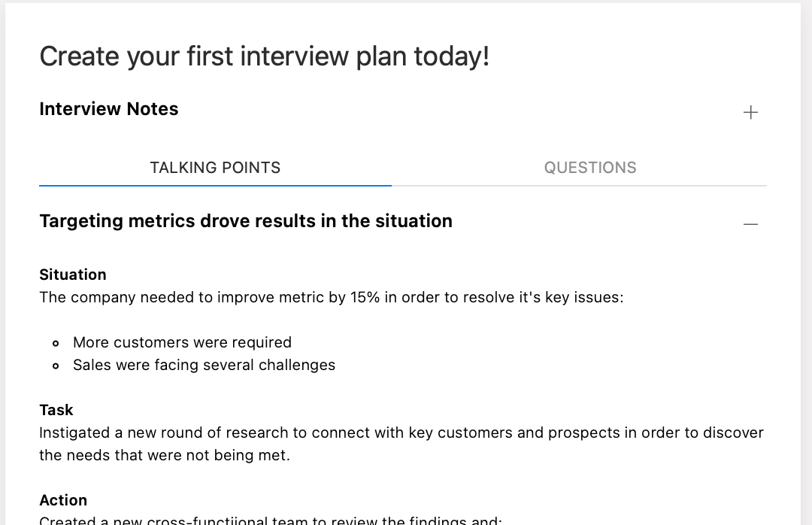Screen dimensions: 812x525
Task: Click the Targeting metrics drove results heading
Action: pyautogui.click(x=246, y=221)
